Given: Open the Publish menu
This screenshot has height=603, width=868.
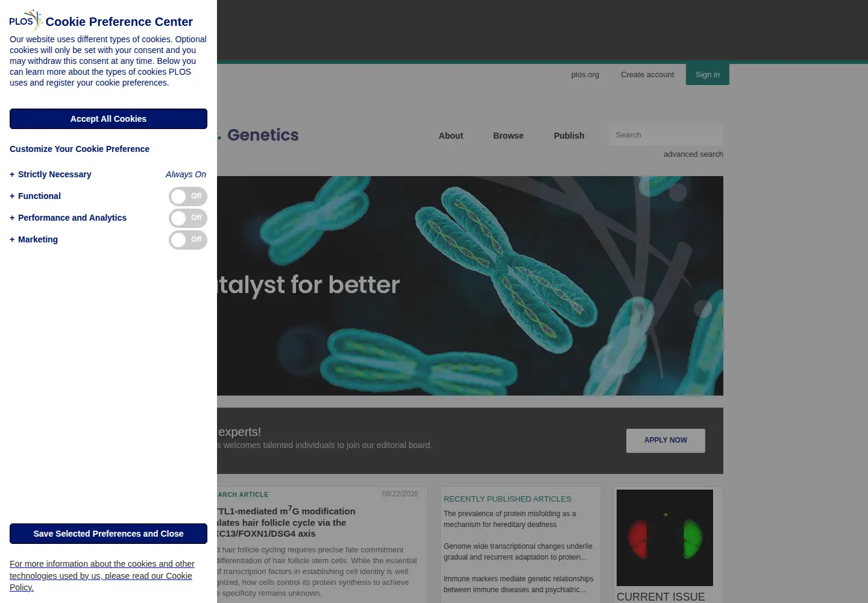Looking at the screenshot, I should click(569, 136).
